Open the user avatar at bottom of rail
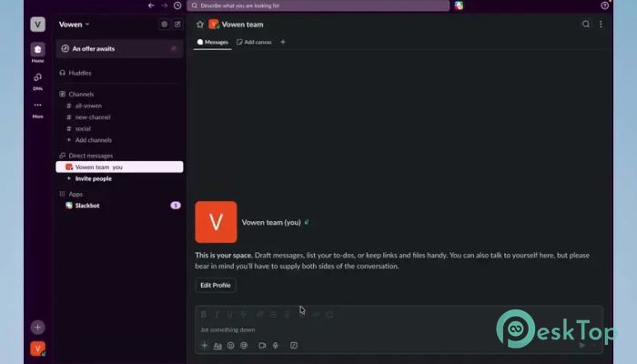Viewport: 637px width, 364px height. (38, 349)
